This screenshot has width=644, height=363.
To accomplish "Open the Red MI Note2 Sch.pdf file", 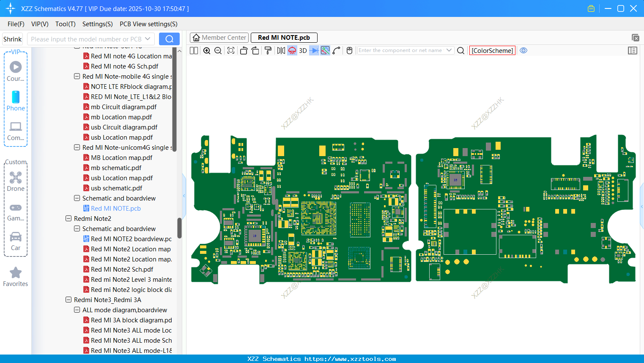I will pos(122,269).
